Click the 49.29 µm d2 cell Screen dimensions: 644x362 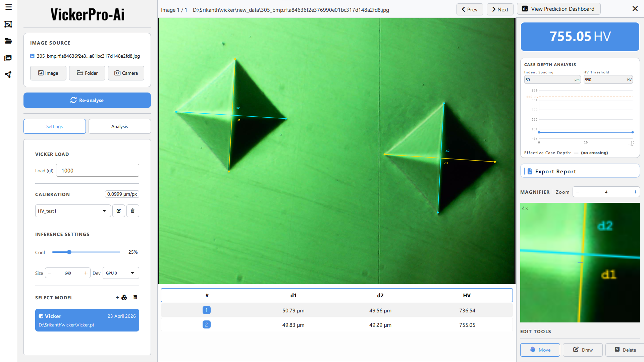(x=380, y=325)
